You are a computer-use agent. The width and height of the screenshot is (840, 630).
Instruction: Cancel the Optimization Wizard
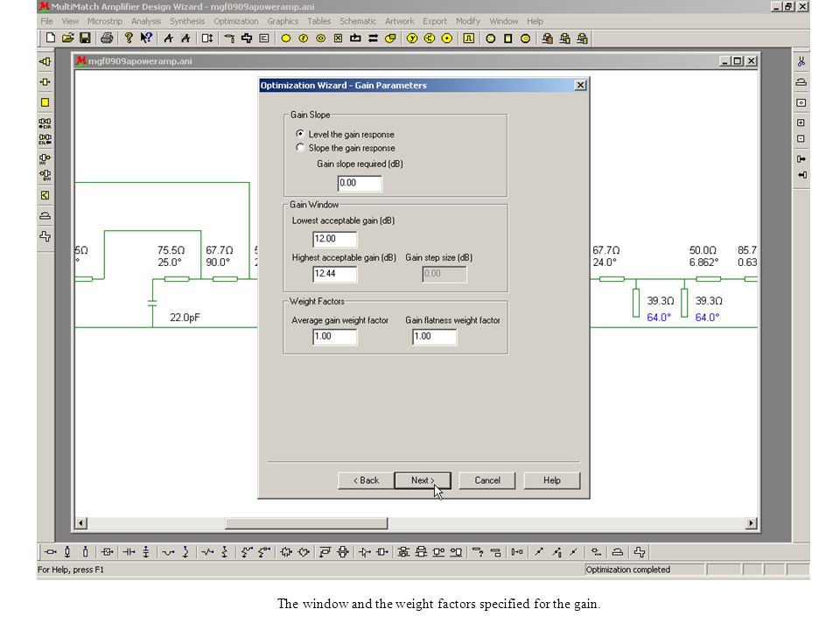[x=487, y=480]
